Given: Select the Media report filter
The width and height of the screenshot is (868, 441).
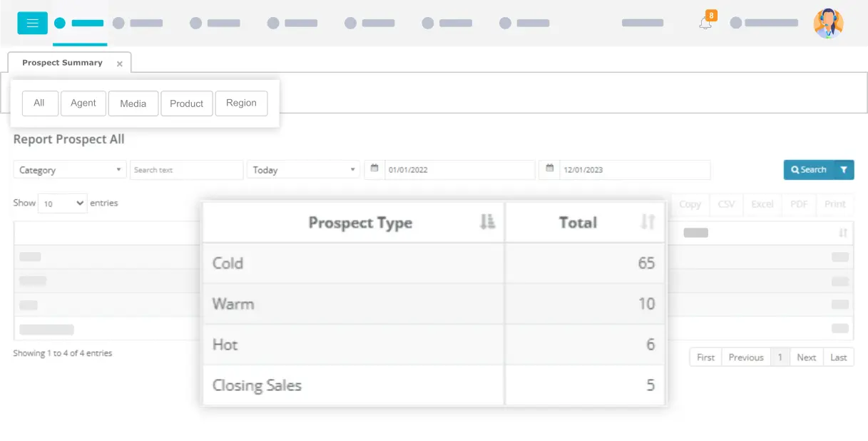Looking at the screenshot, I should (x=133, y=103).
